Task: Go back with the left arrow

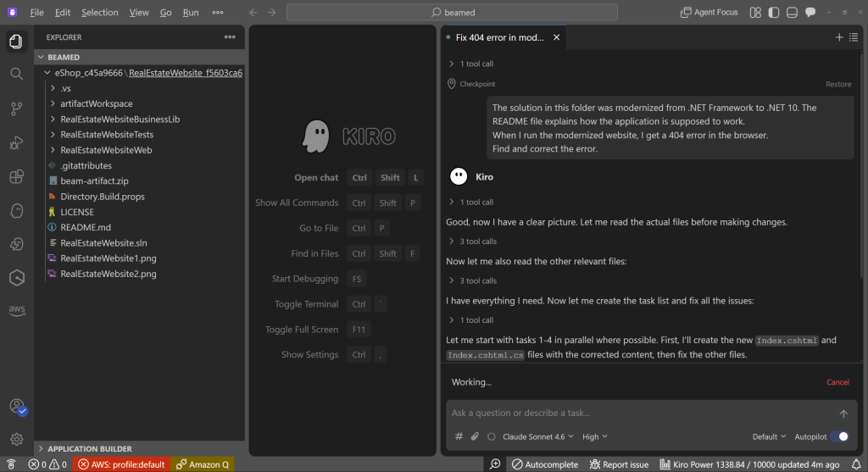Action: tap(253, 12)
